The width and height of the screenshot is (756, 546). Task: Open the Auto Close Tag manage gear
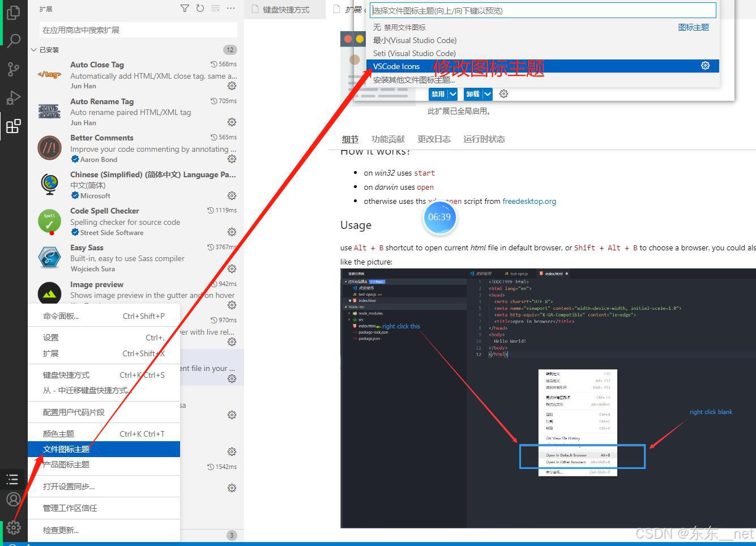[232, 86]
